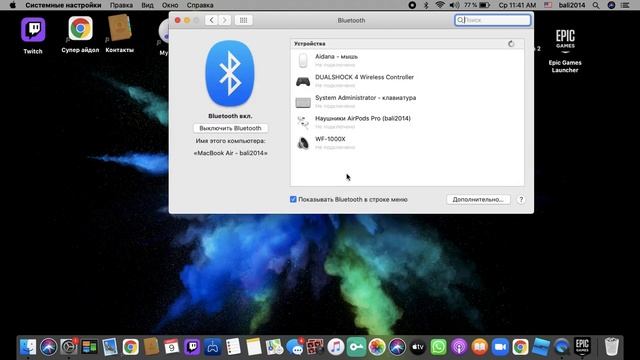
Task: Open Podcasts from the Dock
Action: pos(459,347)
